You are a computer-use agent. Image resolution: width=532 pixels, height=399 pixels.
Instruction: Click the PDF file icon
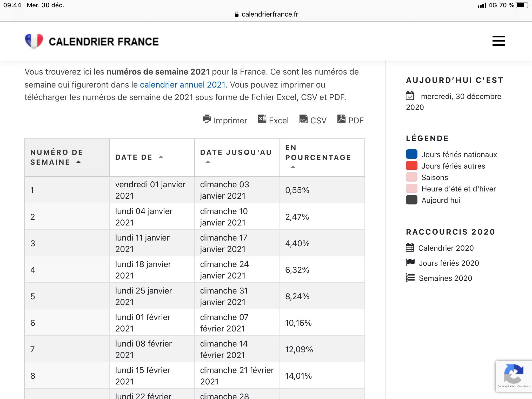click(341, 119)
